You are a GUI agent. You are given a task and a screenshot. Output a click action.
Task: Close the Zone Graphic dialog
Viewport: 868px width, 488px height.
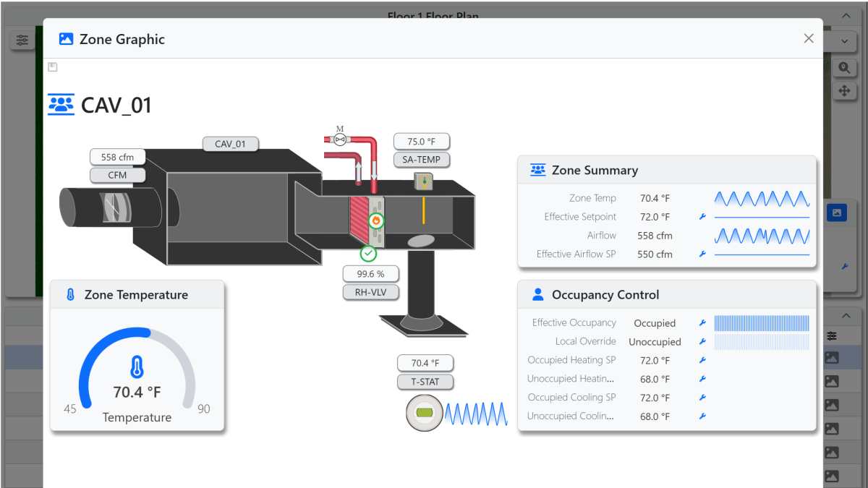(809, 38)
